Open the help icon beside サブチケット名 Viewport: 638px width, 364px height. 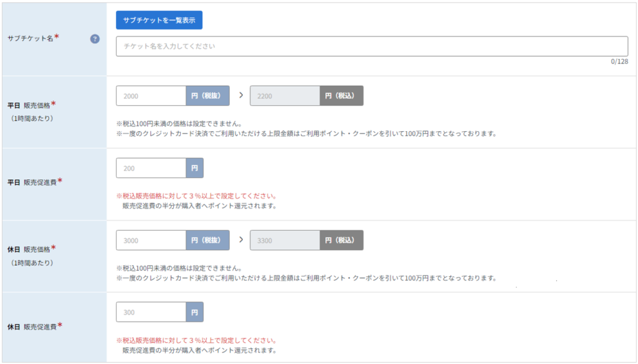coord(95,39)
